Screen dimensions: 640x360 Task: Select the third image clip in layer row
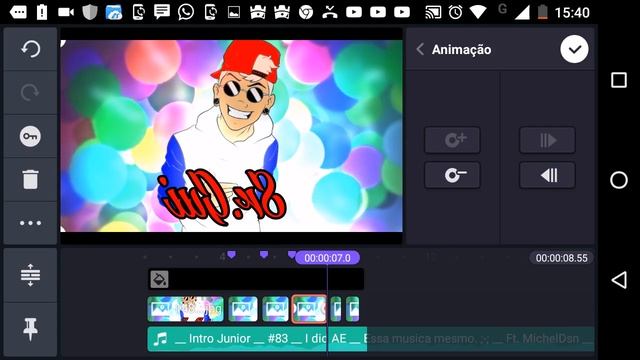click(x=276, y=309)
